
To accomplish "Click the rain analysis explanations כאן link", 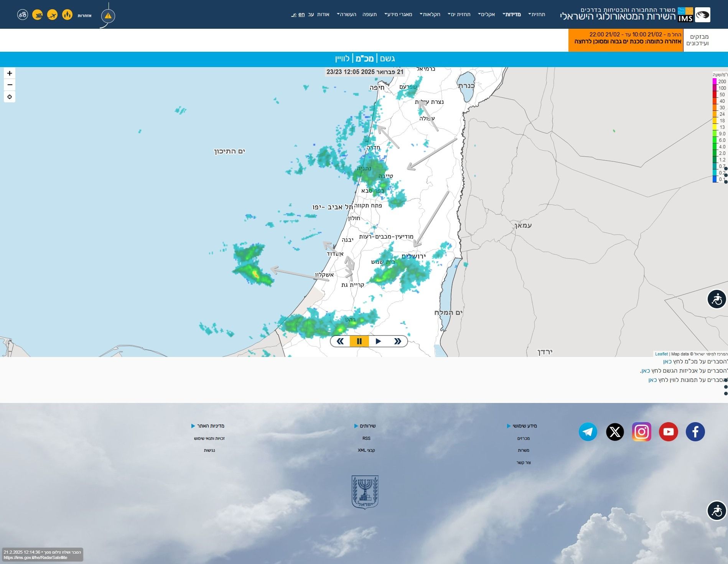I will (x=646, y=371).
